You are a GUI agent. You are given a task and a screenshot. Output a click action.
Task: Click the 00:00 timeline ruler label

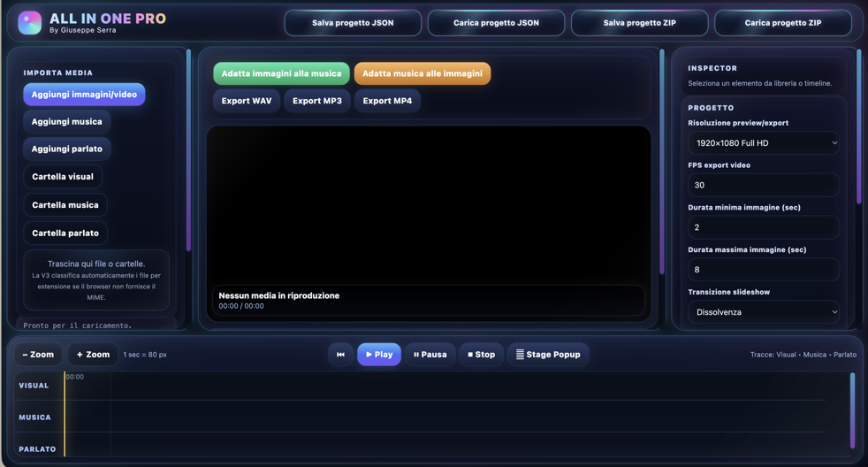click(75, 377)
